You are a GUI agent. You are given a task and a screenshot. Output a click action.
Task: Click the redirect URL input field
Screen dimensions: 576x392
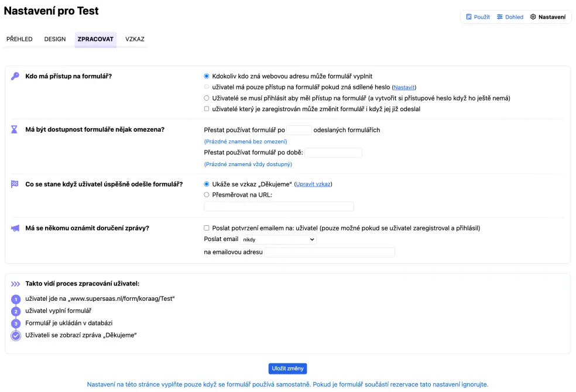point(279,207)
